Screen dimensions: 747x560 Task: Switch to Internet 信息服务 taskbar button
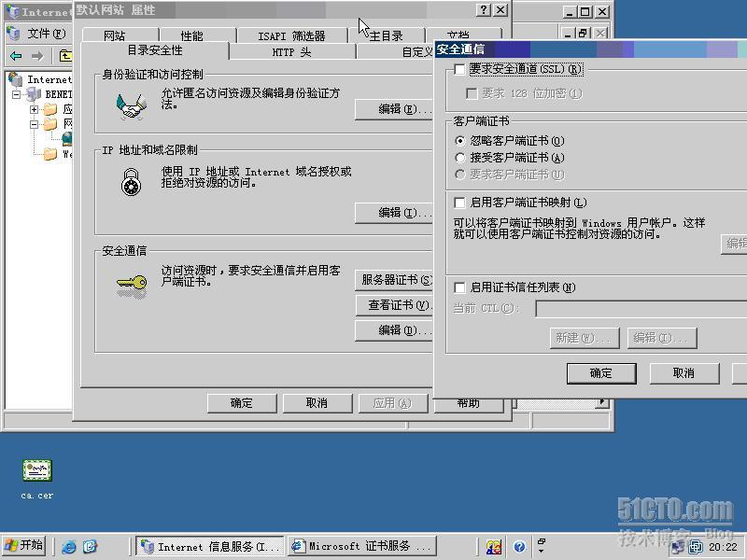click(x=209, y=546)
